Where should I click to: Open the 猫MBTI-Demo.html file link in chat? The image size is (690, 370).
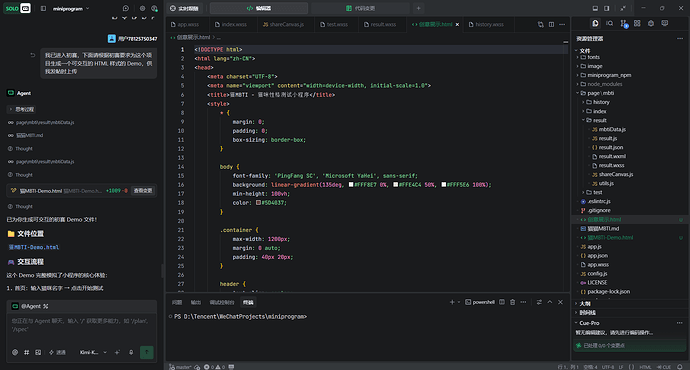pyautogui.click(x=33, y=247)
